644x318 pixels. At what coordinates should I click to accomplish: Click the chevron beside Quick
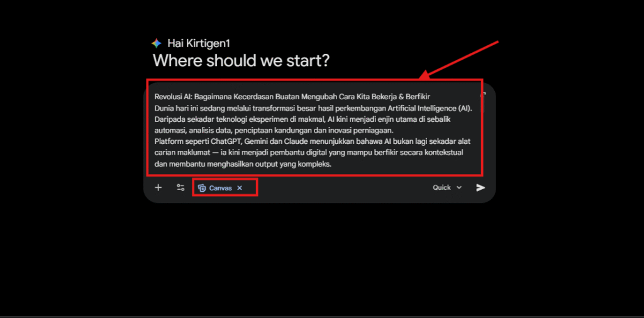(x=459, y=187)
